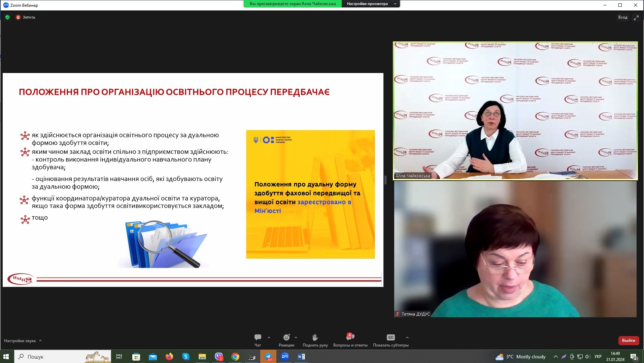Image resolution: width=644 pixels, height=363 pixels.
Task: Open Google Chrome in taskbar
Action: (x=235, y=357)
